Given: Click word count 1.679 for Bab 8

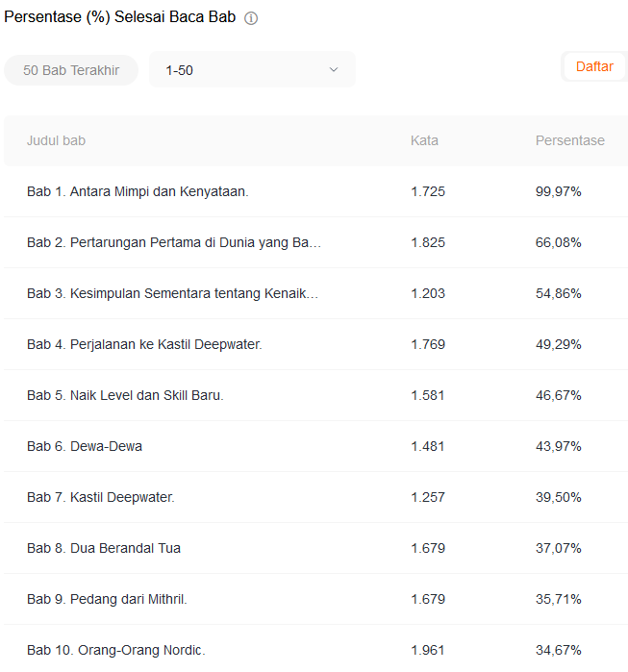Looking at the screenshot, I should tap(428, 549).
